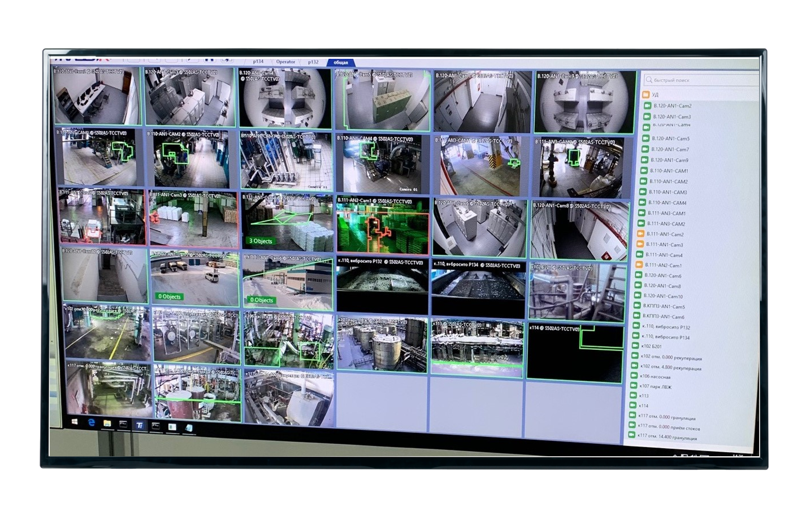Open B.120-AN1-Cam5 video tile
Screen dimensions: 797x532
[x=383, y=100]
